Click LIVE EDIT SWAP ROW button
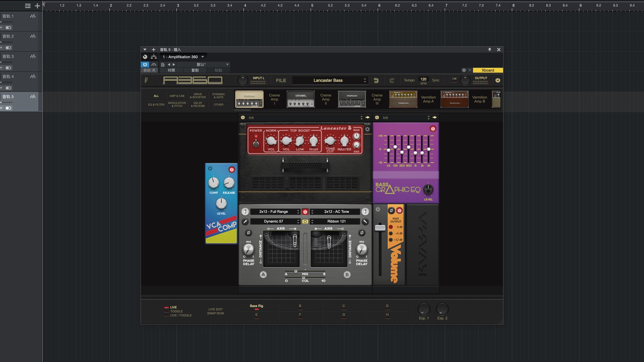The image size is (644, 362). pyautogui.click(x=215, y=311)
